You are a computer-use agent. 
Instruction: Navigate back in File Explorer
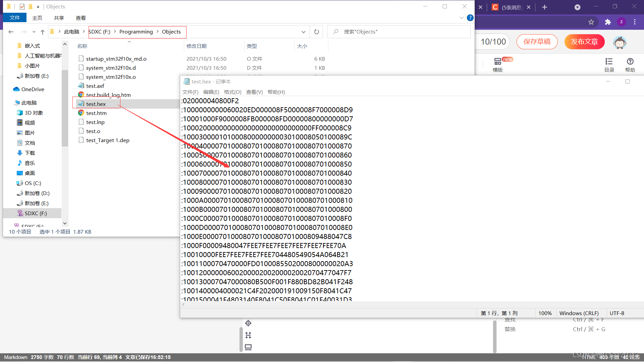pyautogui.click(x=11, y=32)
